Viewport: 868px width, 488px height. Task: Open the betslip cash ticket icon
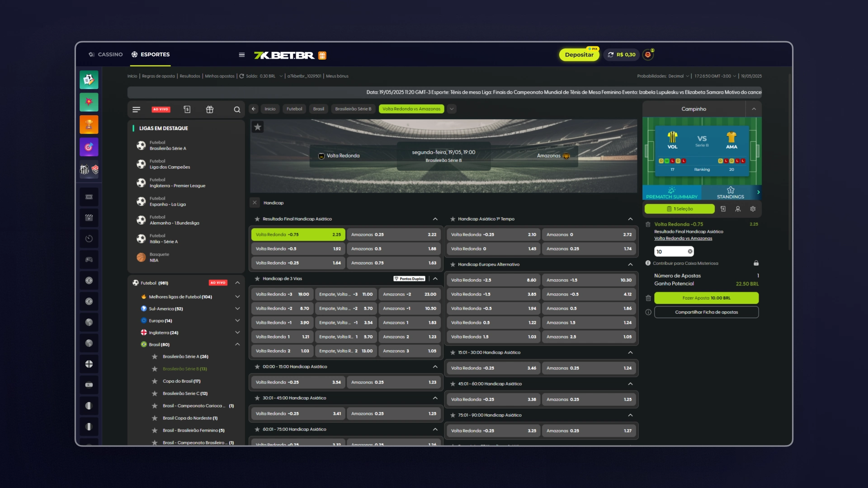tap(723, 209)
